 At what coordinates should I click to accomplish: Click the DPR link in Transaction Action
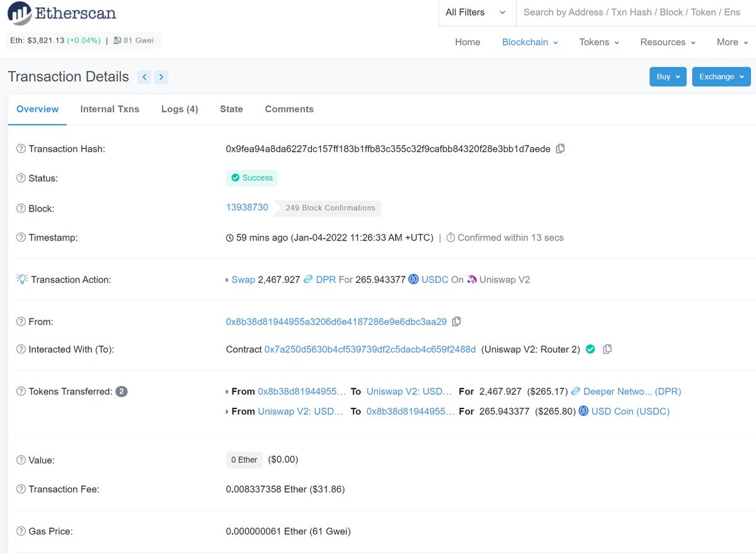pyautogui.click(x=326, y=280)
